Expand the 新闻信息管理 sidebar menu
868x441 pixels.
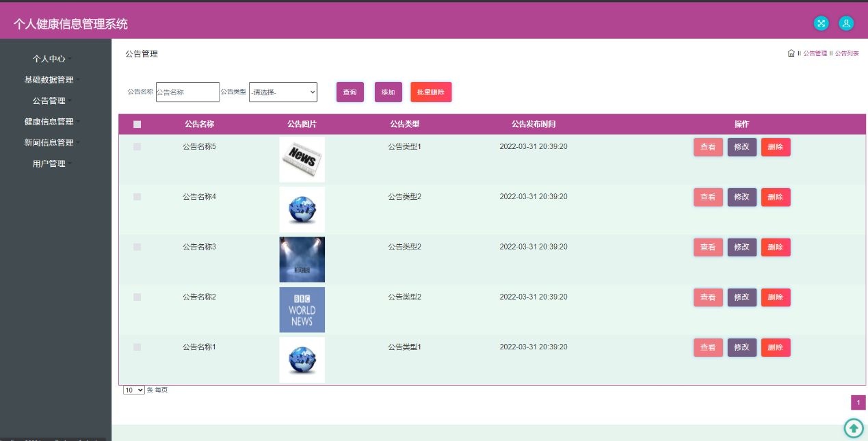[53, 143]
